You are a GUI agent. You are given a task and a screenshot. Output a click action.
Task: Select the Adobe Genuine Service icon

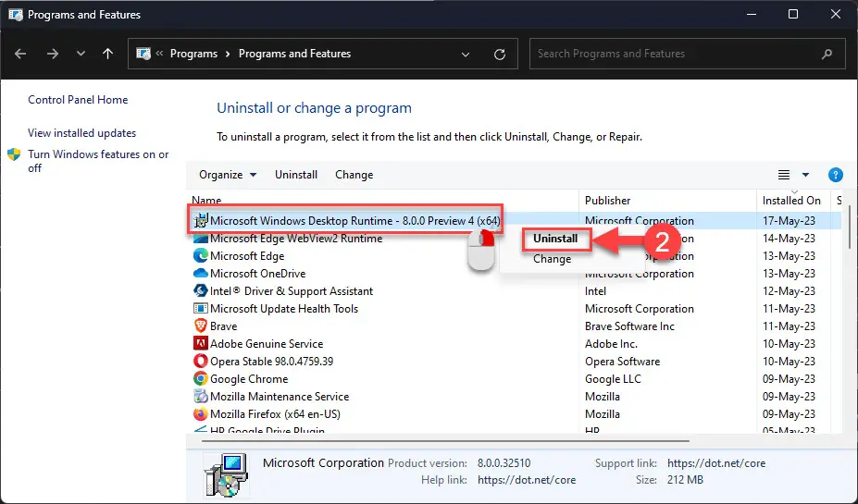click(201, 343)
